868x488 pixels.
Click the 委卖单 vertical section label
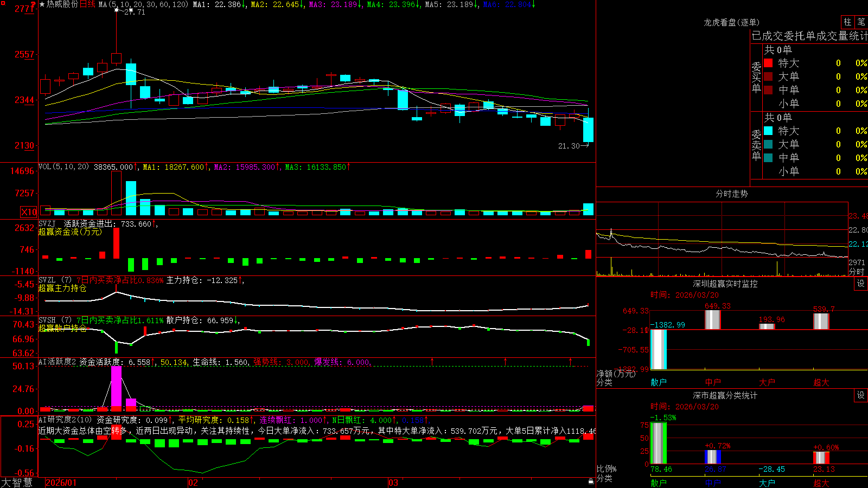(756, 145)
